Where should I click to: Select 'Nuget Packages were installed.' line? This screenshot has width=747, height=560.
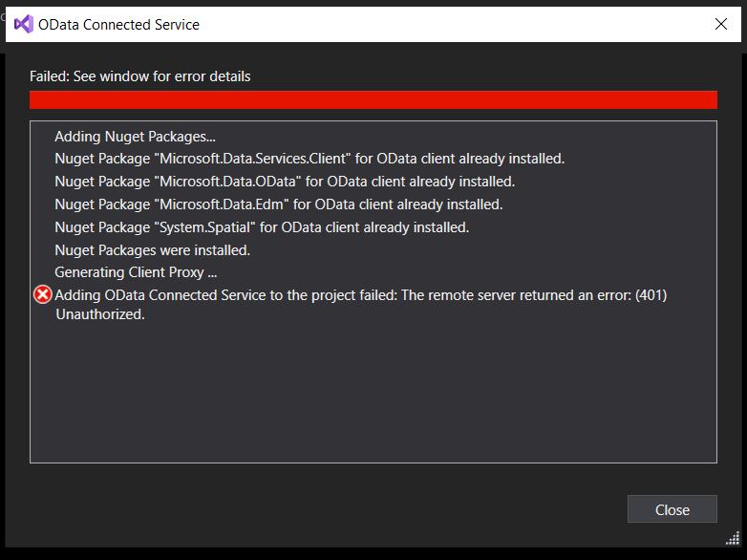pyautogui.click(x=153, y=250)
